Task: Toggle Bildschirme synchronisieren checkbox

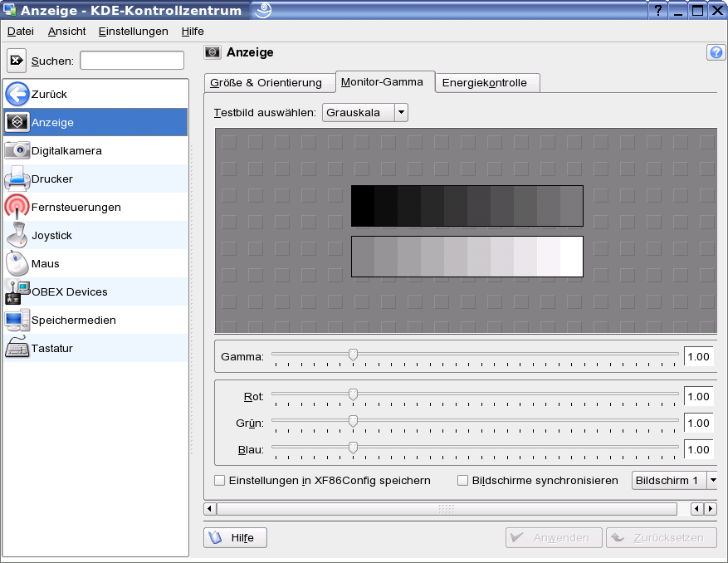Action: point(463,480)
